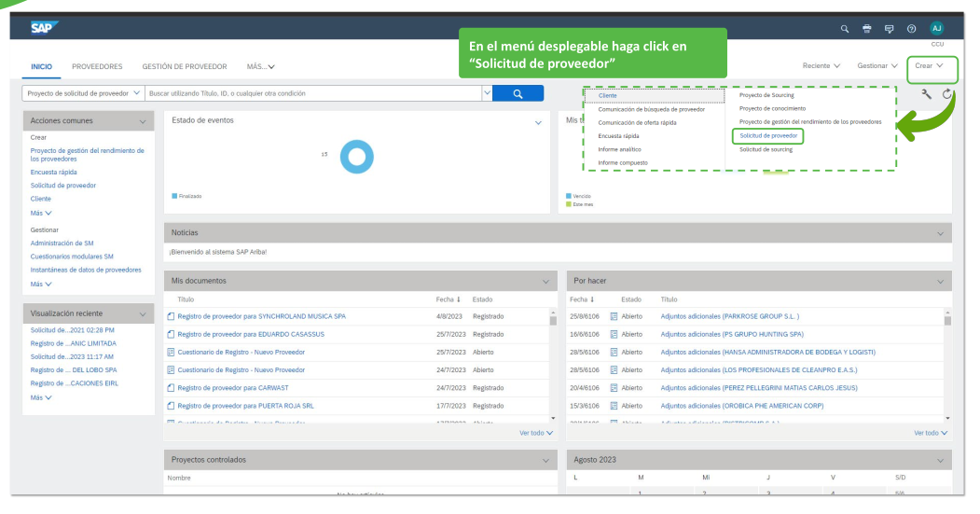Click document icon of SYNCHROLAND MUSICA SPA row

click(171, 316)
